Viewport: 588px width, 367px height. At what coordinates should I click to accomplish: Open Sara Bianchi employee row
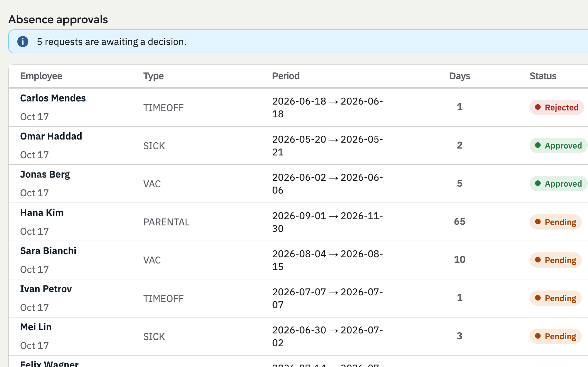click(x=298, y=260)
